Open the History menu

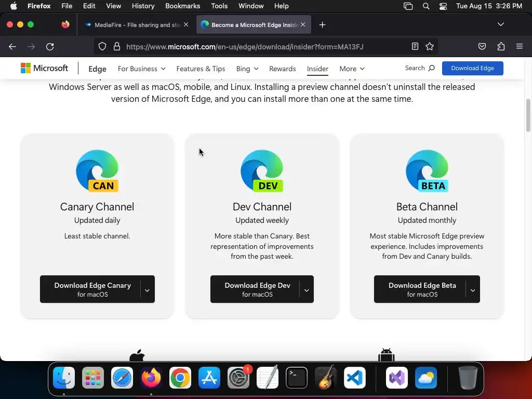tap(143, 6)
